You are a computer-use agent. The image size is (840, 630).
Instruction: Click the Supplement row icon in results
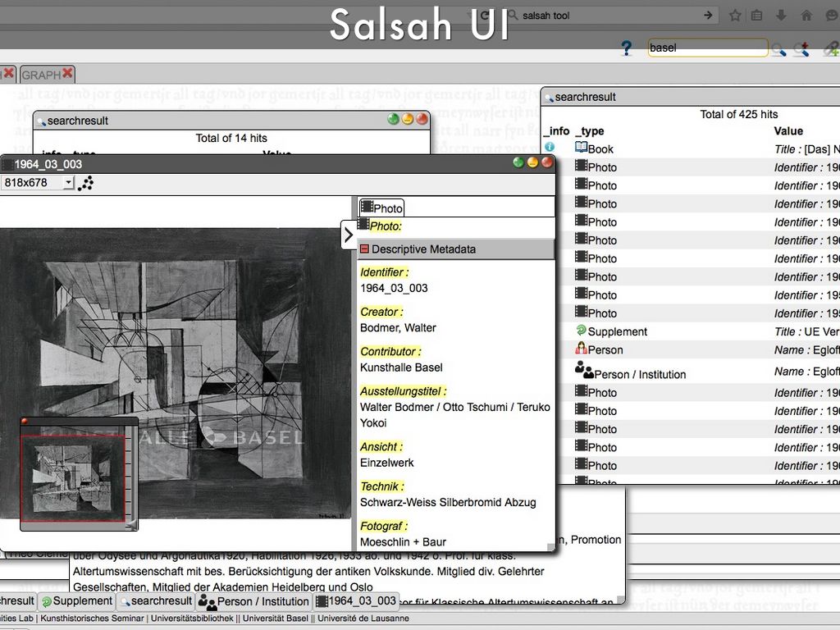(582, 331)
